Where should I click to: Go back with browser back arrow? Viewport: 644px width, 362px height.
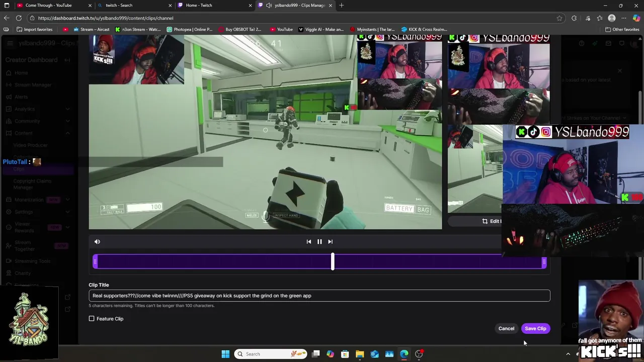(7, 18)
